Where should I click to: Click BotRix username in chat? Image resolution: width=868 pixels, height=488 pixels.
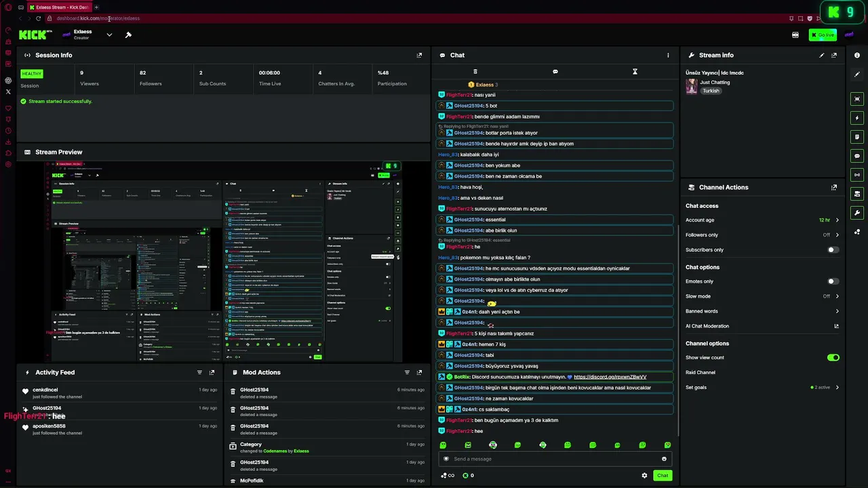462,377
